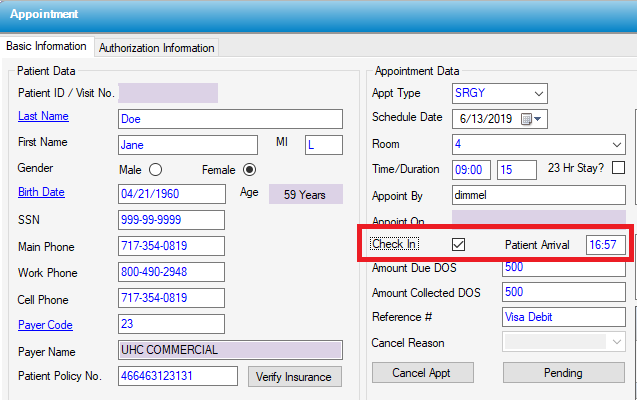Toggle the Check In checkbox
Screen dimensions: 637x400
[459, 244]
